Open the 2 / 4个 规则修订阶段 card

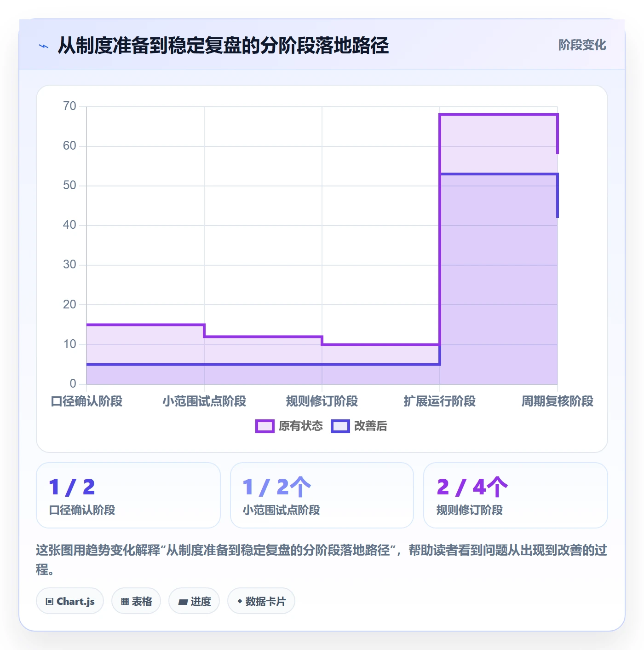516,495
